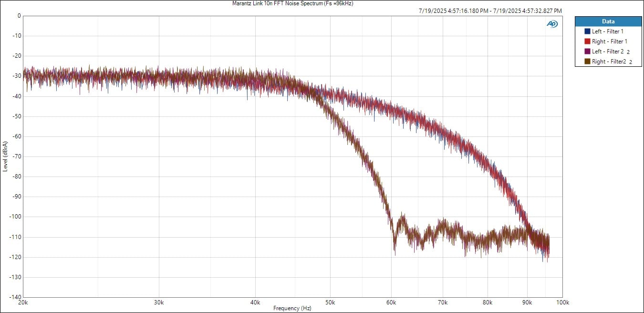The width and height of the screenshot is (644, 313).
Task: Click the AP logo icon in the graph corner
Action: [x=552, y=24]
